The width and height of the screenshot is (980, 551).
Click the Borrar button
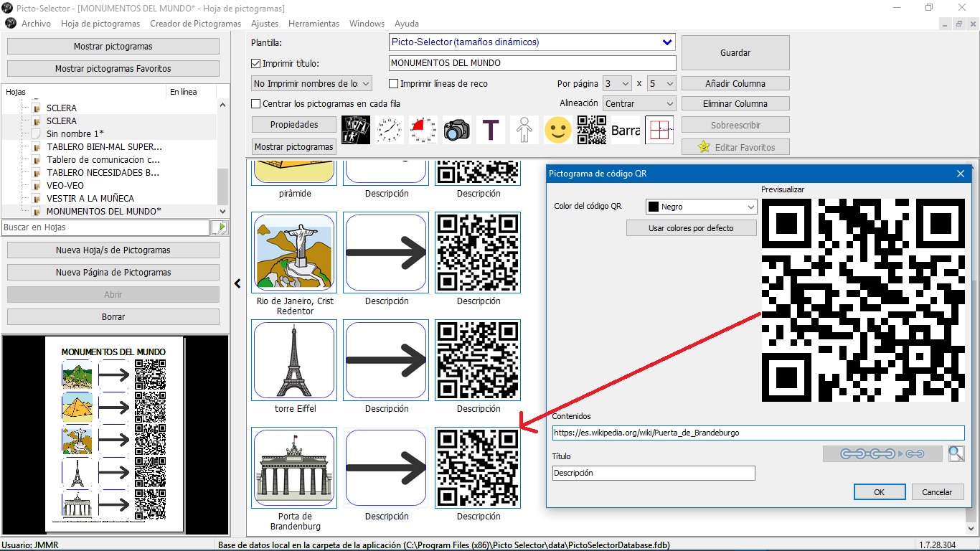[x=113, y=316]
